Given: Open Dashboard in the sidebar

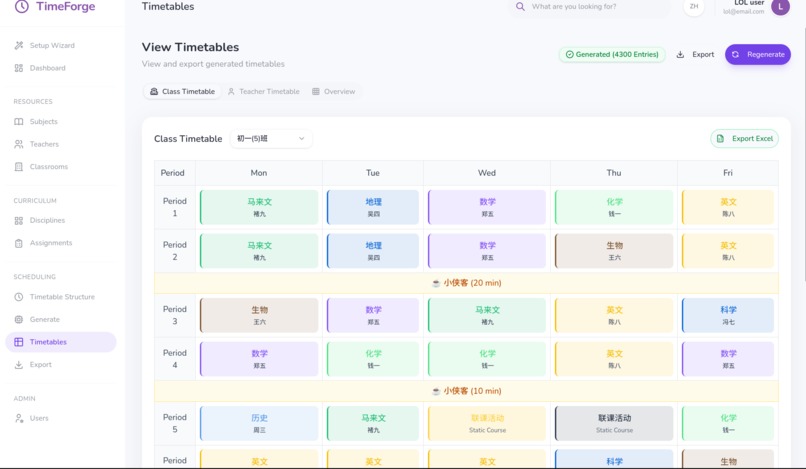Looking at the screenshot, I should point(61,68).
